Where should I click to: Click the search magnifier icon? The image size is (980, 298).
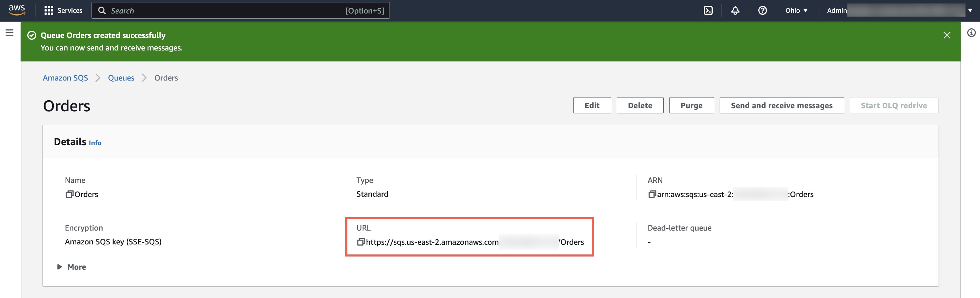click(102, 11)
